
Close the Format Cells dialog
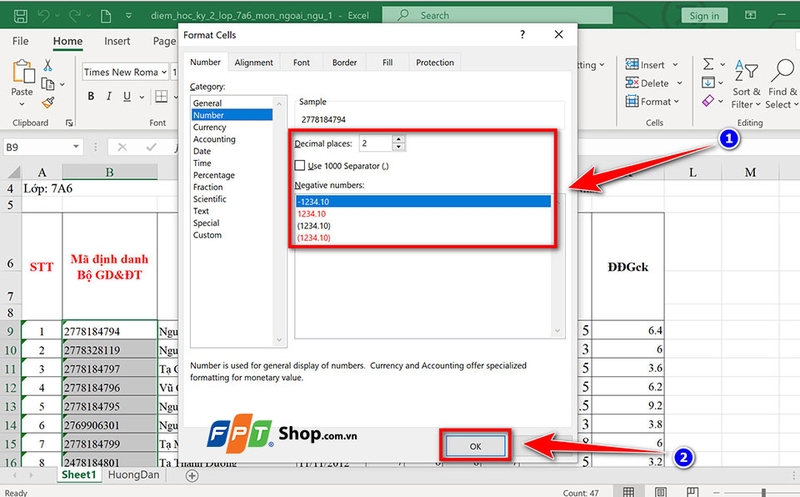tap(559, 34)
